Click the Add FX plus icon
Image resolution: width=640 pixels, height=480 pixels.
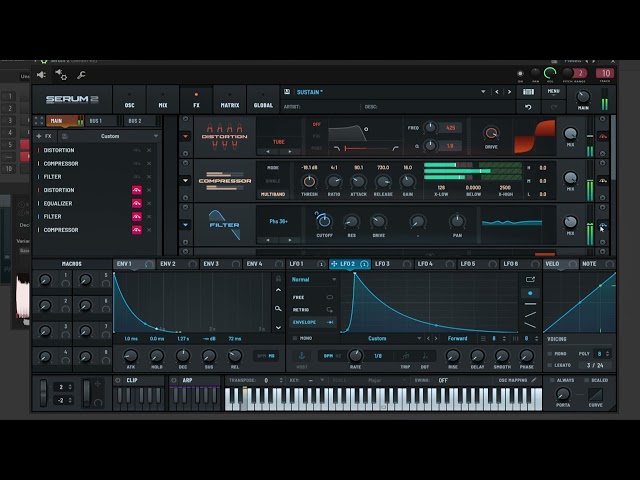tap(39, 136)
